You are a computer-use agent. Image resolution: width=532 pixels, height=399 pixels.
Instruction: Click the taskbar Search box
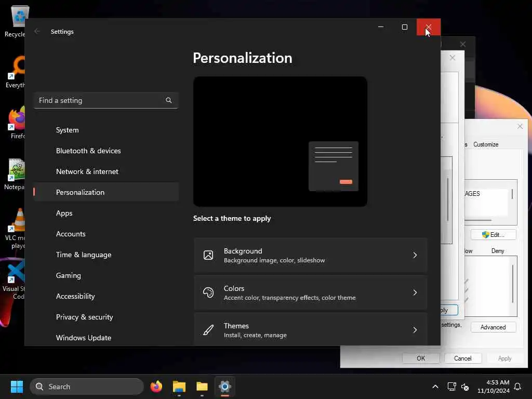coord(87,387)
